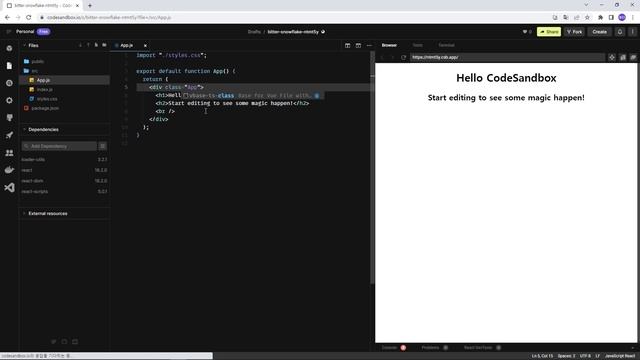
Task: Click the heart like icon
Action: click(x=525, y=31)
